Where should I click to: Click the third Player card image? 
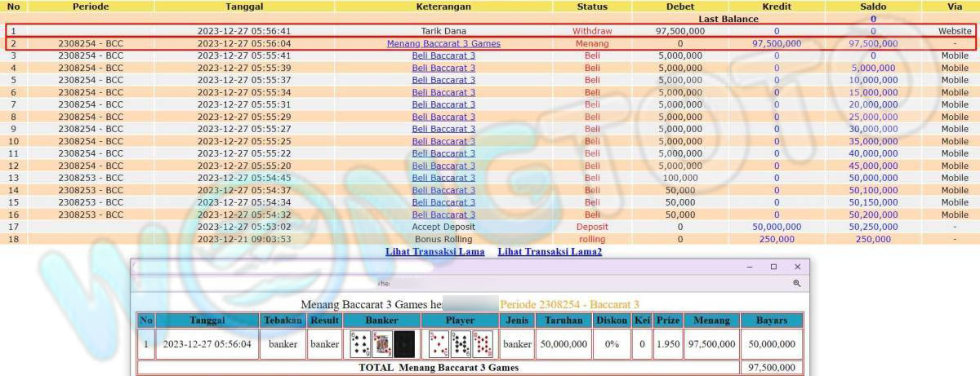click(x=483, y=344)
